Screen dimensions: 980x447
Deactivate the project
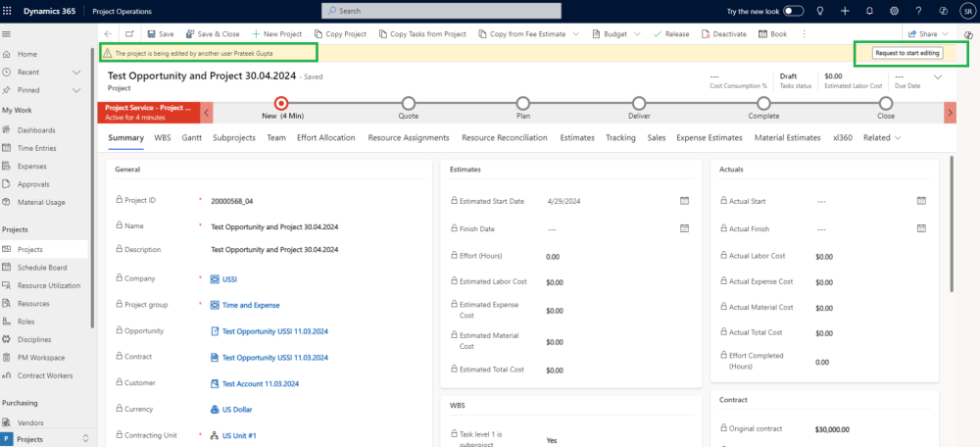coord(724,34)
